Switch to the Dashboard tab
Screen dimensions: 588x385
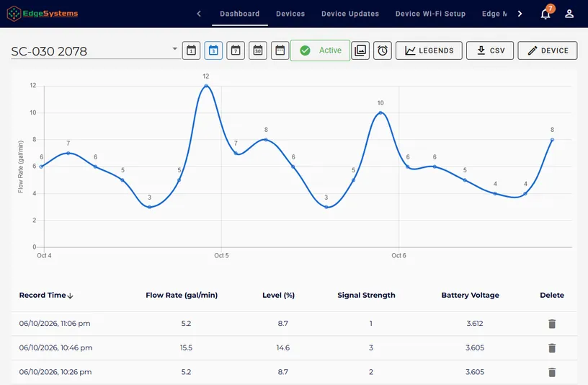(x=240, y=14)
